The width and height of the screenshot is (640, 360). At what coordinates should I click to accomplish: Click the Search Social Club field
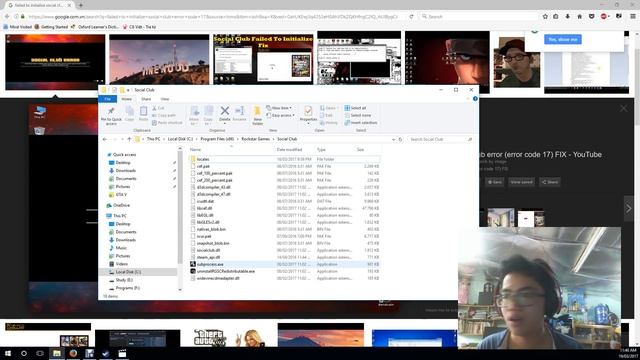click(x=440, y=140)
